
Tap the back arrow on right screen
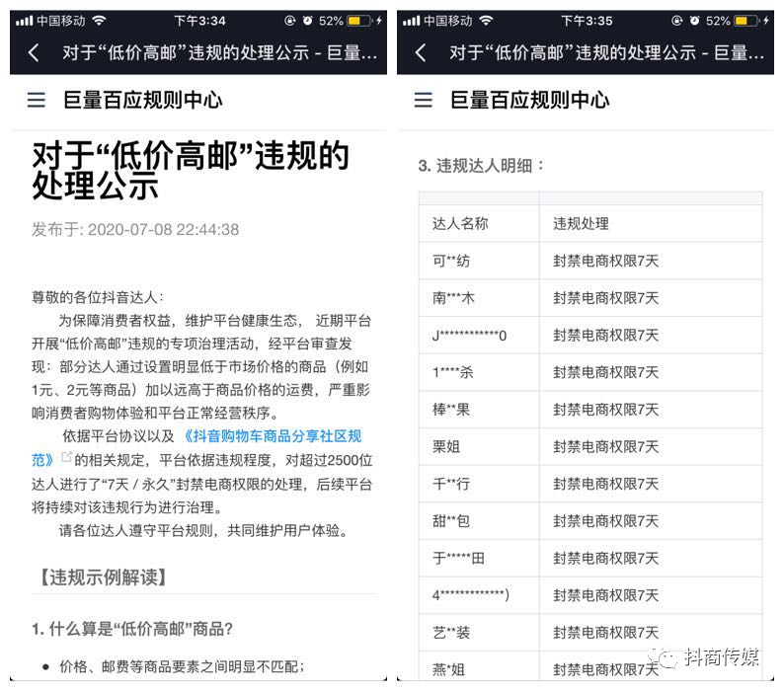click(x=422, y=53)
